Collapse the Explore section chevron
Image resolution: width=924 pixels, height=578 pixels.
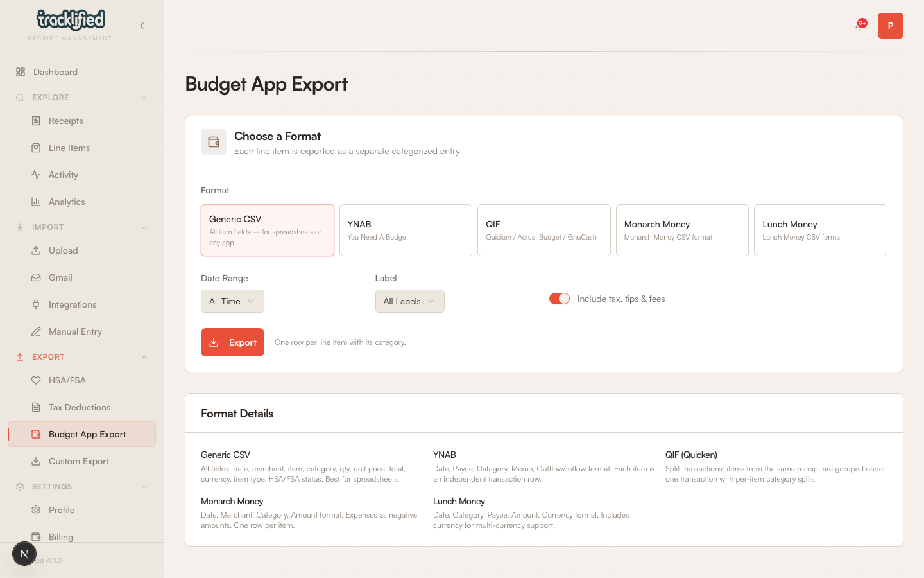pos(144,98)
